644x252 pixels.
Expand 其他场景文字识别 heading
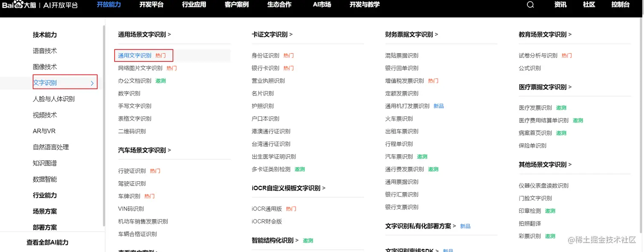tap(545, 165)
